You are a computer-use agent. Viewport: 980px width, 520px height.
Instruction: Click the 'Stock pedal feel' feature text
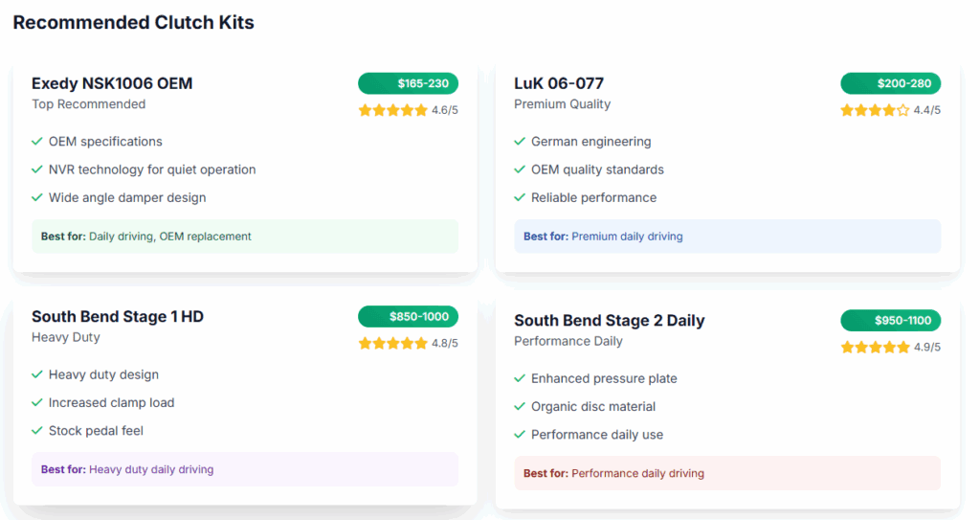pyautogui.click(x=96, y=431)
